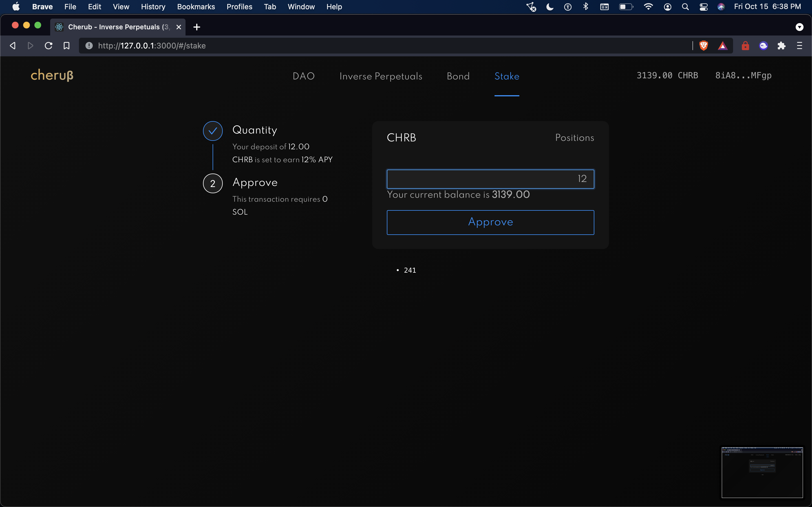The image size is (812, 507).
Task: Click the screenshot thumbnail preview
Action: pyautogui.click(x=762, y=472)
